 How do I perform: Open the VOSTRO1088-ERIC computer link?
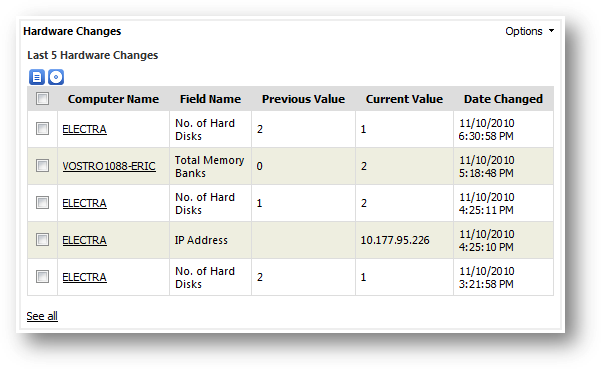pos(109,166)
